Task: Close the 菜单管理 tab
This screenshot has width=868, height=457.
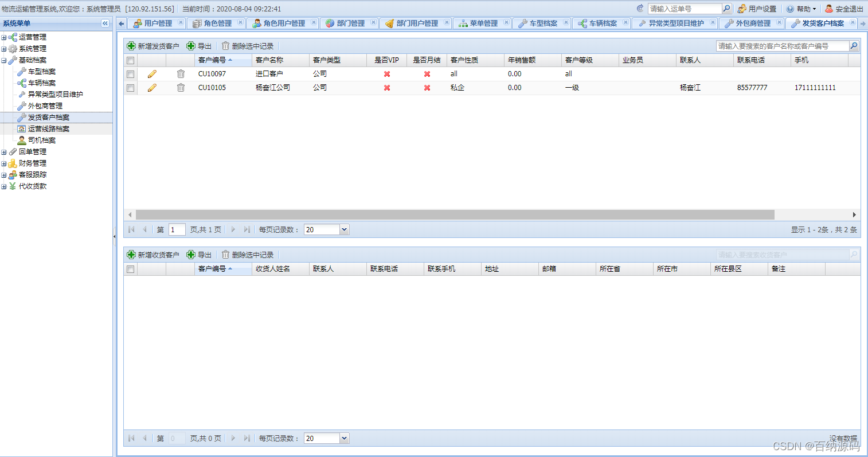Action: (506, 22)
